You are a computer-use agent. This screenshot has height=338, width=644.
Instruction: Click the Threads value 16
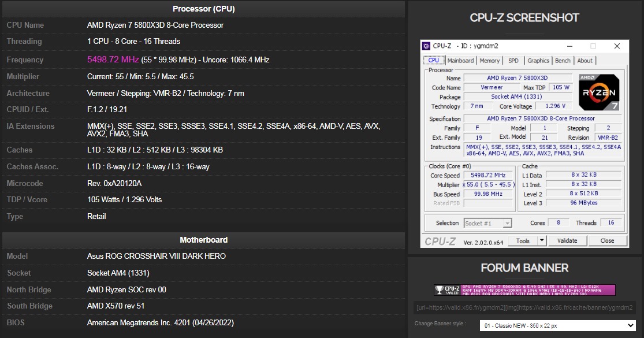coord(611,222)
